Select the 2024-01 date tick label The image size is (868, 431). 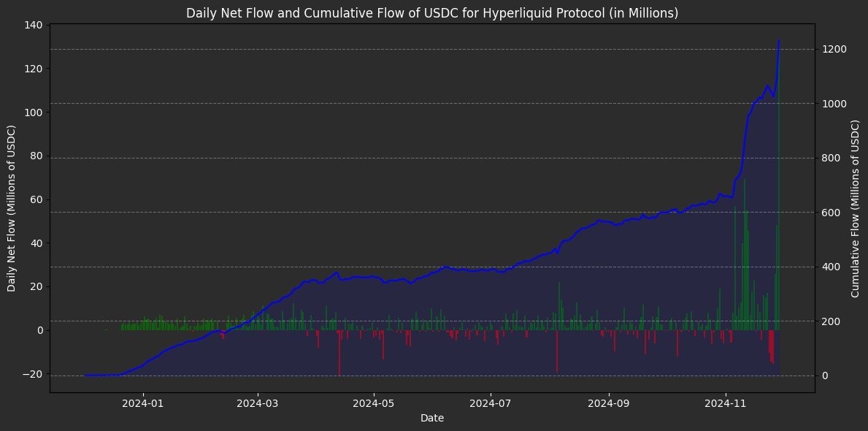coord(143,403)
